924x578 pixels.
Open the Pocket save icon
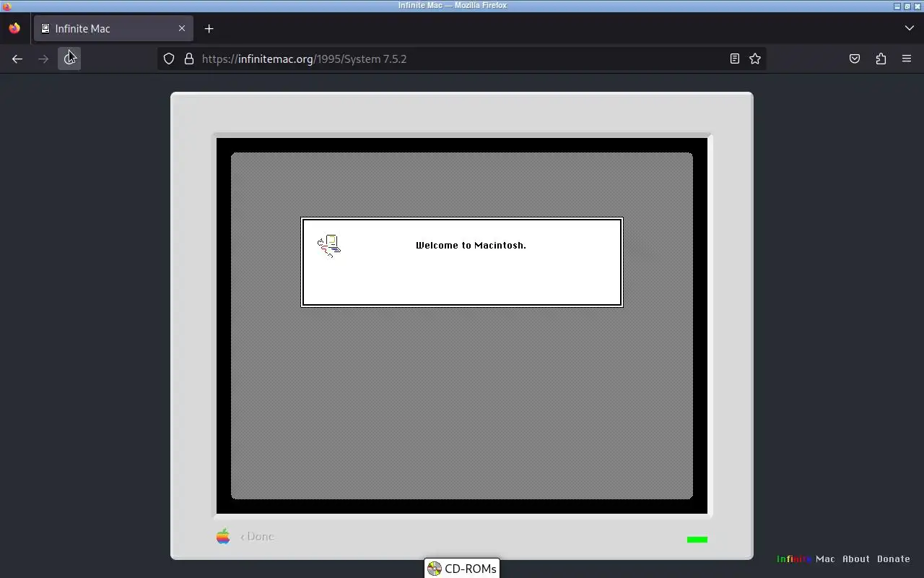pyautogui.click(x=855, y=59)
